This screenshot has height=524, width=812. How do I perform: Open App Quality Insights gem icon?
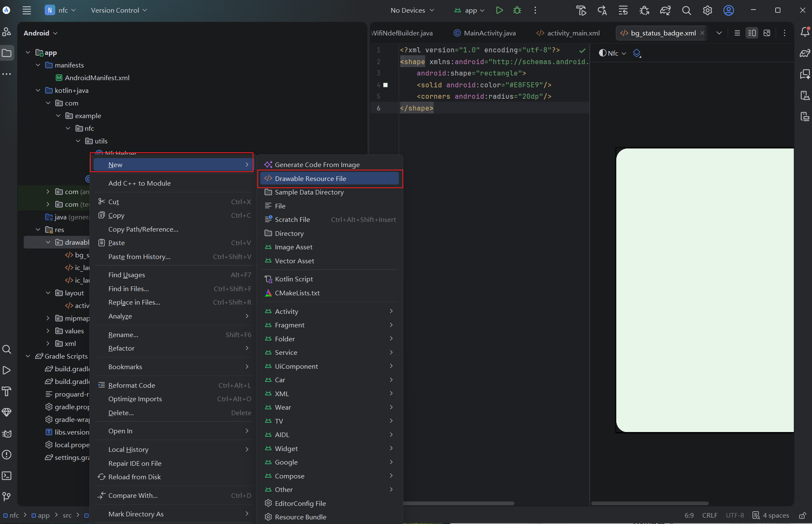coord(7,413)
